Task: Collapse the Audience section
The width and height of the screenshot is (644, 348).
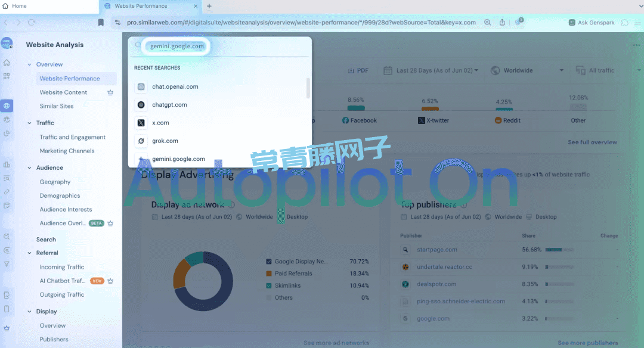Action: 30,168
